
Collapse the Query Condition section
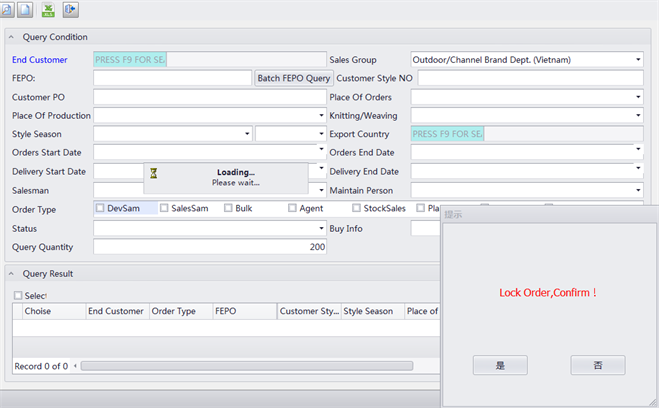click(11, 37)
